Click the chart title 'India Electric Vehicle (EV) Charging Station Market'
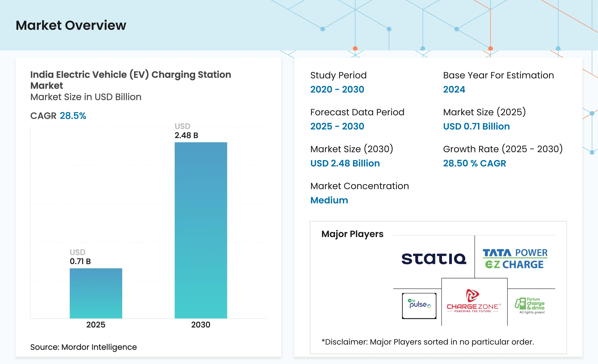598x364 pixels. [x=131, y=80]
